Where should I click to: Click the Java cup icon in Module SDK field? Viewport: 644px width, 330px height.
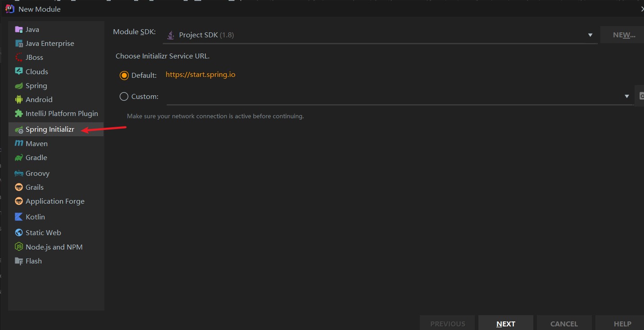point(171,35)
